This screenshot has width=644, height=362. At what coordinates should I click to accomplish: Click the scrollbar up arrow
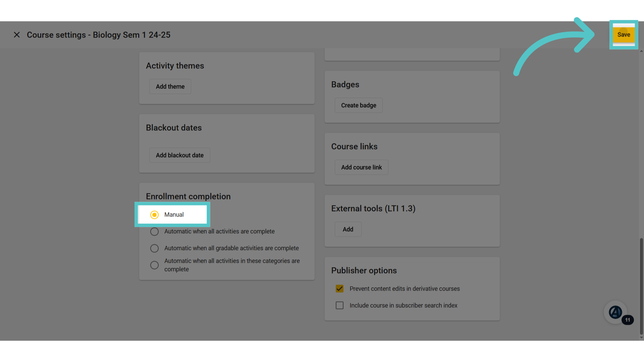(x=641, y=51)
